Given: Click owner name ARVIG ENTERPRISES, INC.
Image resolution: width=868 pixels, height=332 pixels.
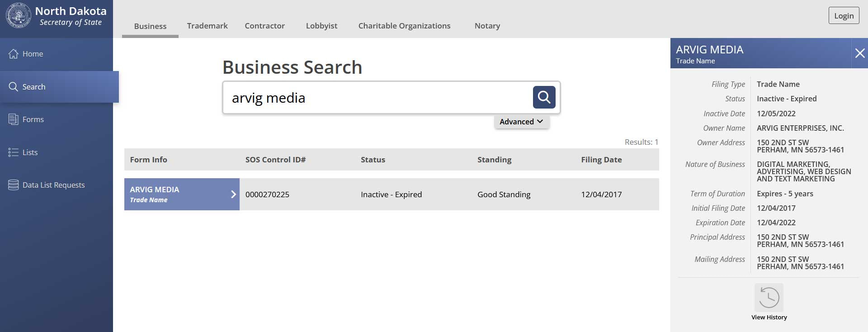Looking at the screenshot, I should point(800,128).
